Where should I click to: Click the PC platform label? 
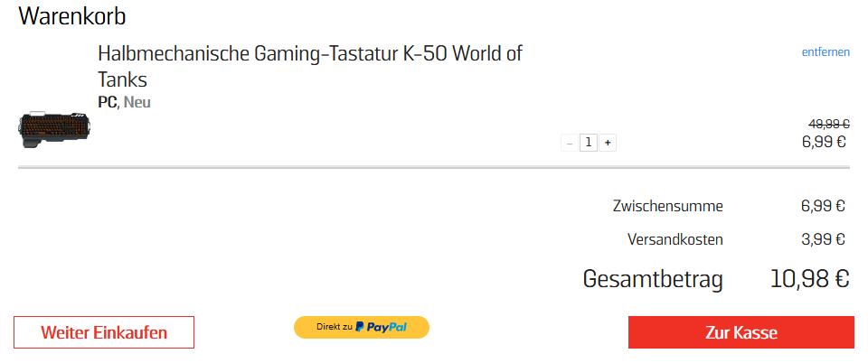click(107, 102)
